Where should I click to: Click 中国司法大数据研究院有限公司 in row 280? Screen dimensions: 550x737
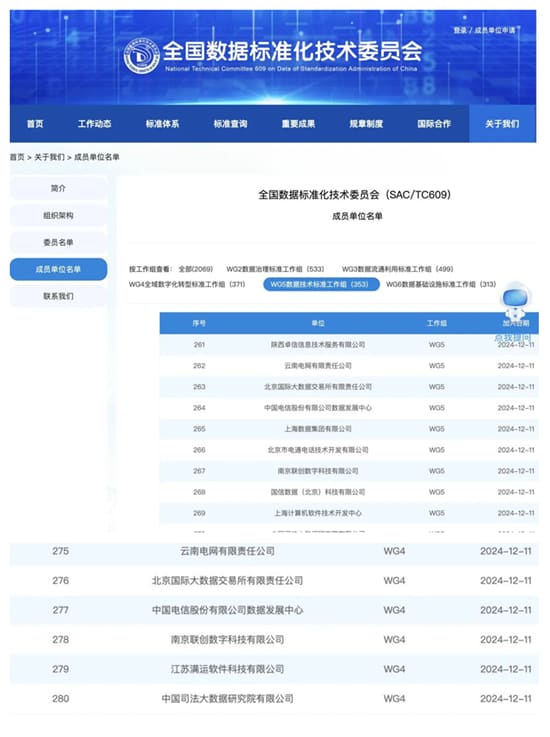(x=227, y=698)
